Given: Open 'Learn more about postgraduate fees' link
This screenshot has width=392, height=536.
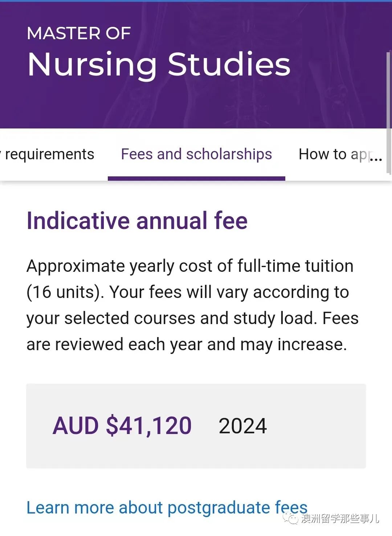Looking at the screenshot, I should [167, 507].
